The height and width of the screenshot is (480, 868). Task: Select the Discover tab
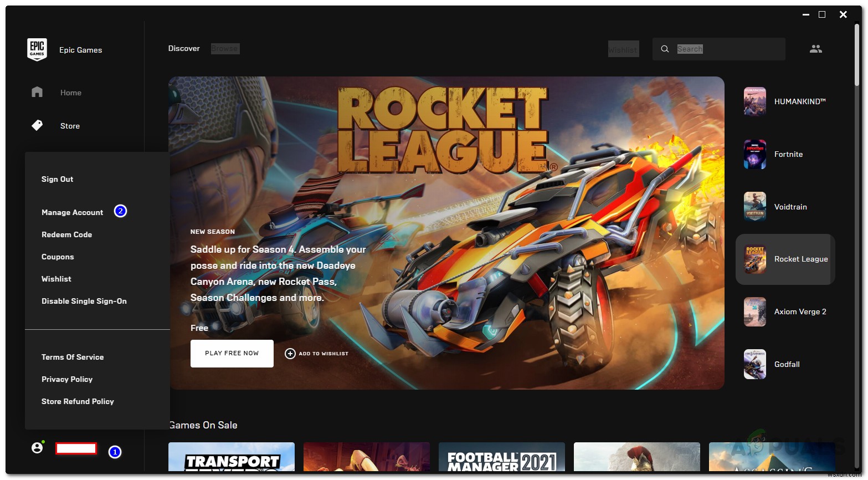[184, 48]
